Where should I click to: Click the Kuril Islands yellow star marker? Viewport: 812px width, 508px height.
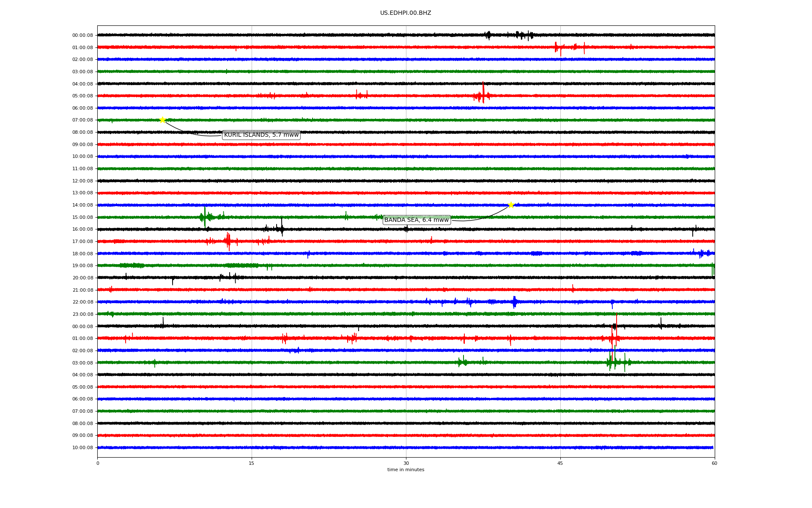[x=162, y=120]
